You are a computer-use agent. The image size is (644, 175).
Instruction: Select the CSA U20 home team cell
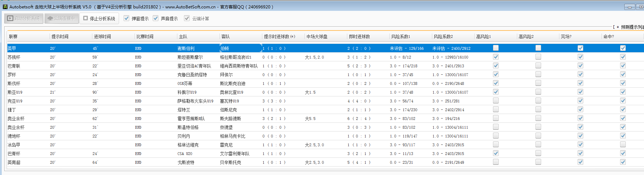[x=185, y=154]
